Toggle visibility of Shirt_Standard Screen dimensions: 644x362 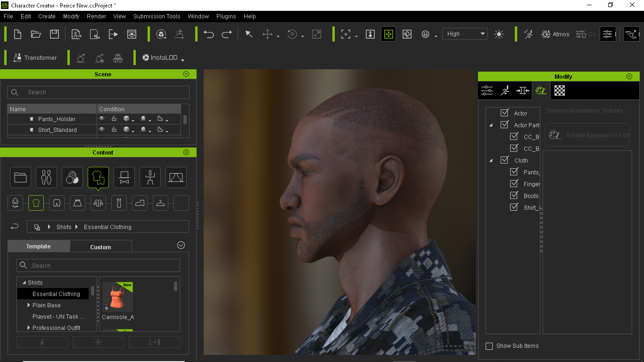[x=101, y=129]
